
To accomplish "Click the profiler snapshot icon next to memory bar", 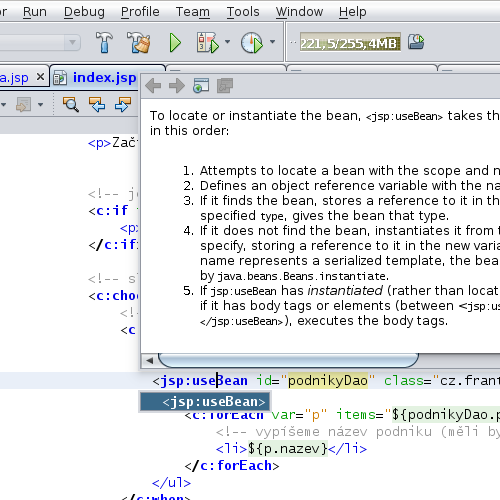I will click(x=416, y=42).
